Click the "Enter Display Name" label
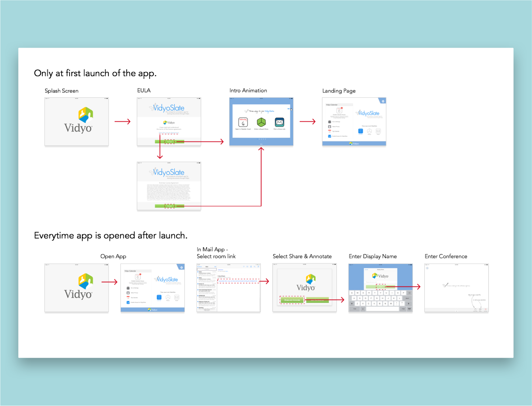This screenshot has height=406, width=532. (373, 257)
